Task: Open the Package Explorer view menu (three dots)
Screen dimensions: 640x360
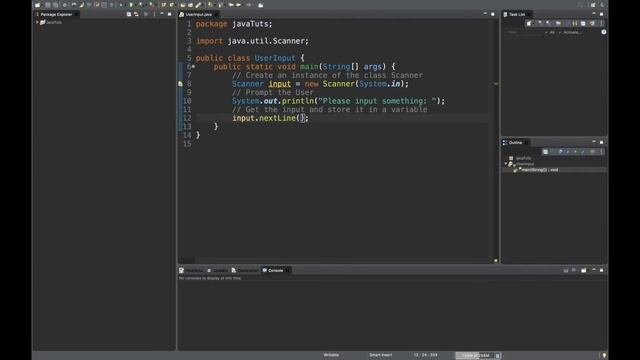Action: [154, 14]
